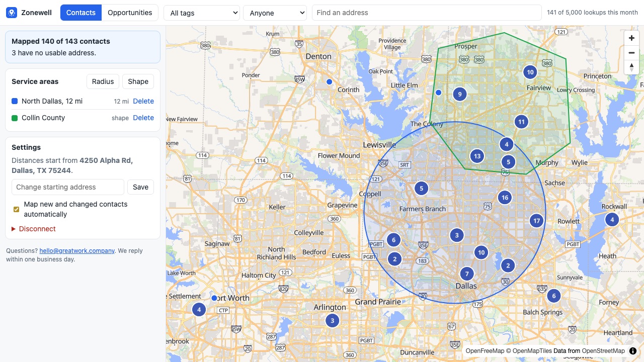Open the cluster marker showing 11 contacts
Viewport: 644px width, 362px height.
tap(521, 122)
